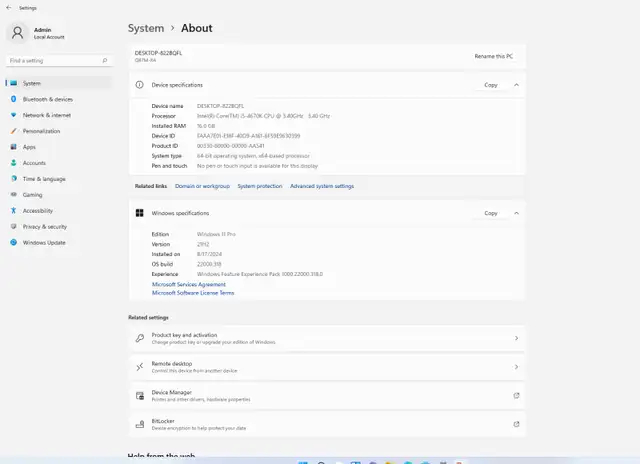Go back using the Settings back arrow
640x464 pixels.
[x=9, y=8]
